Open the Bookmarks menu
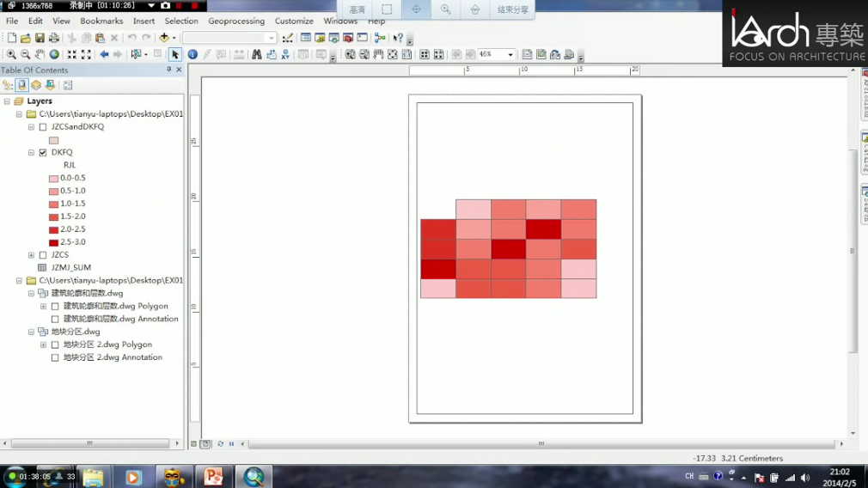The image size is (868, 488). (x=101, y=21)
